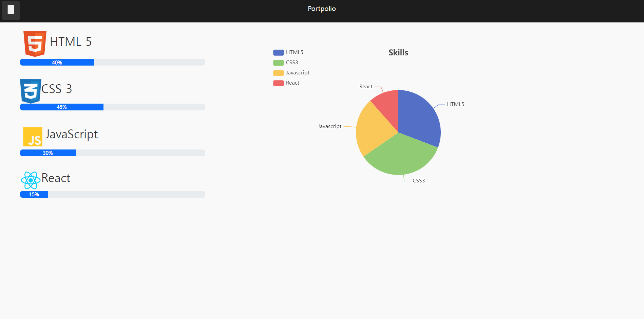The height and width of the screenshot is (319, 644).
Task: Click the HTML 5 heading text
Action: (70, 41)
